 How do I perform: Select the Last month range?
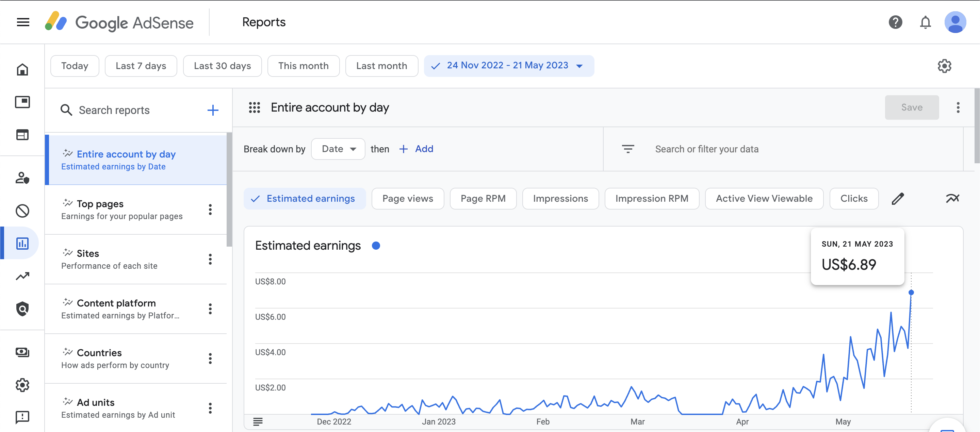[381, 66]
